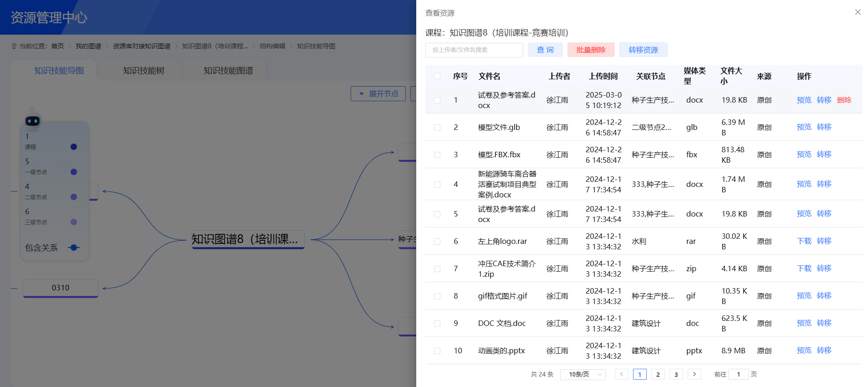Check the box for row 5 试卷及参考答案.docx
The width and height of the screenshot is (868, 387).
[x=437, y=214]
